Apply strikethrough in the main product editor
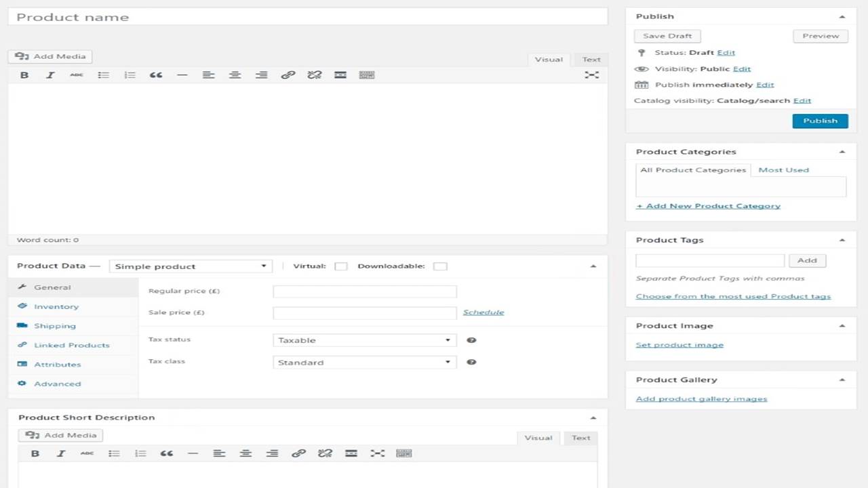The height and width of the screenshot is (488, 868). click(77, 75)
